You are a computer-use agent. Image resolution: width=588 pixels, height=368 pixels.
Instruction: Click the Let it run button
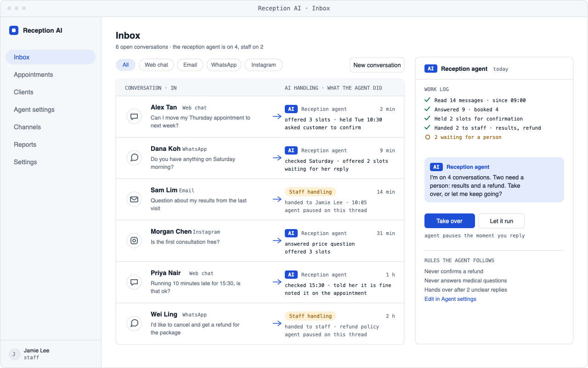pyautogui.click(x=502, y=221)
